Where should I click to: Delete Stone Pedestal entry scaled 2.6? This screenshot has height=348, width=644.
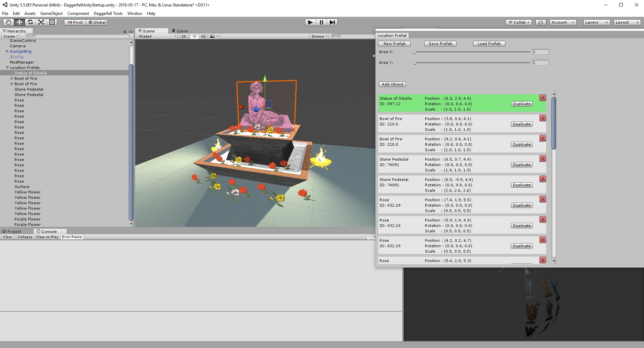pyautogui.click(x=543, y=179)
